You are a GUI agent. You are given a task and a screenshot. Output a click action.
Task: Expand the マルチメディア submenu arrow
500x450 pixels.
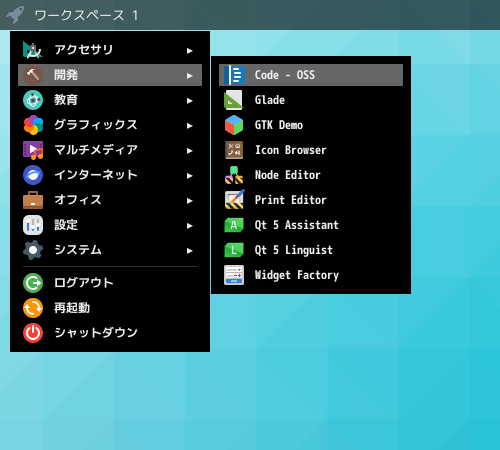point(190,151)
